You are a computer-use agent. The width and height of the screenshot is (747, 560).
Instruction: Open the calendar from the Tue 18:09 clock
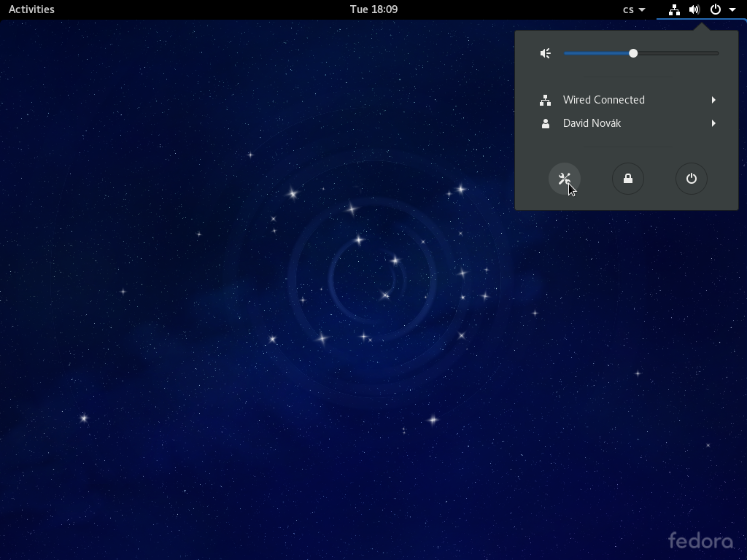373,9
